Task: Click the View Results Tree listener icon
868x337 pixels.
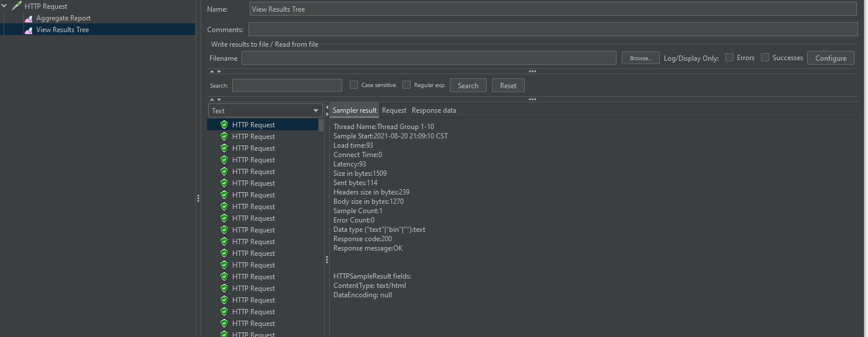Action: click(28, 30)
